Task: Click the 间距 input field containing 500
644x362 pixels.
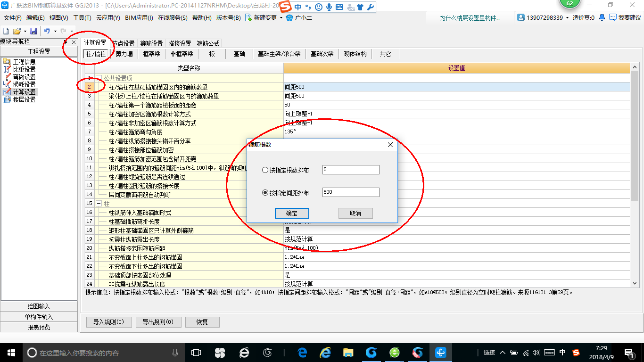Action: tap(351, 192)
